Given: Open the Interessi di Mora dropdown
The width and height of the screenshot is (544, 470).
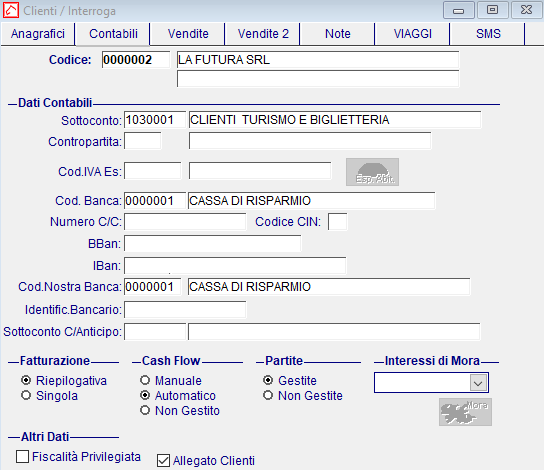Looking at the screenshot, I should click(478, 383).
